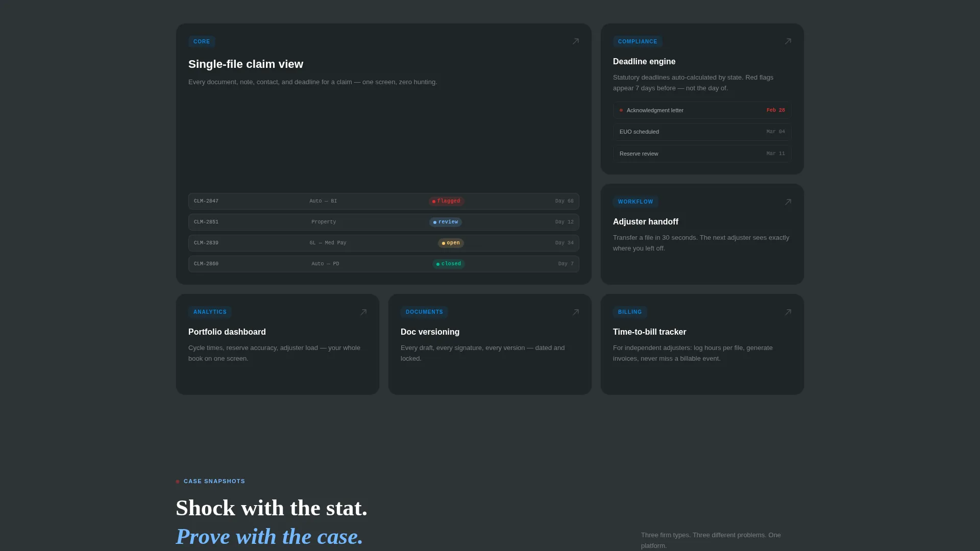Select the open status pill

(451, 243)
